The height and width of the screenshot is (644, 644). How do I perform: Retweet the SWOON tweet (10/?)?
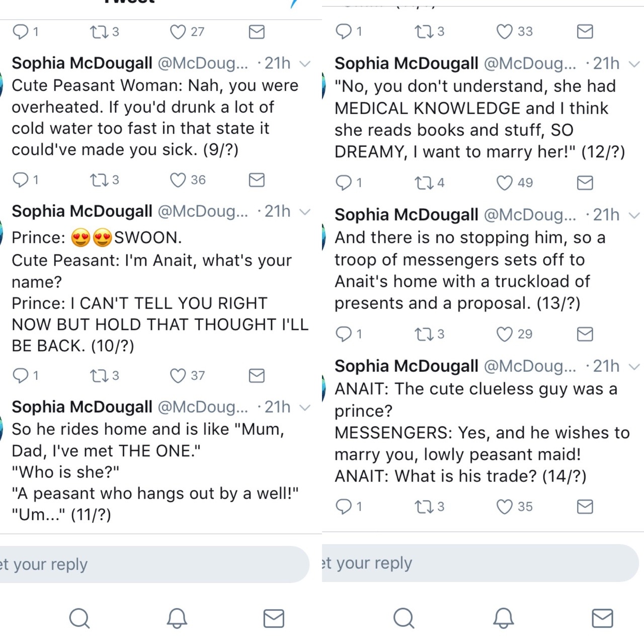point(98,376)
